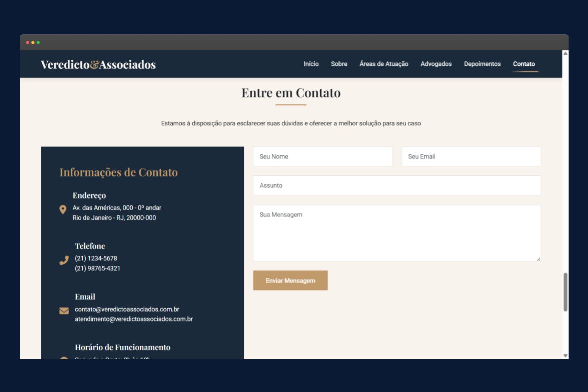Click the green traffic light dot

[x=38, y=43]
